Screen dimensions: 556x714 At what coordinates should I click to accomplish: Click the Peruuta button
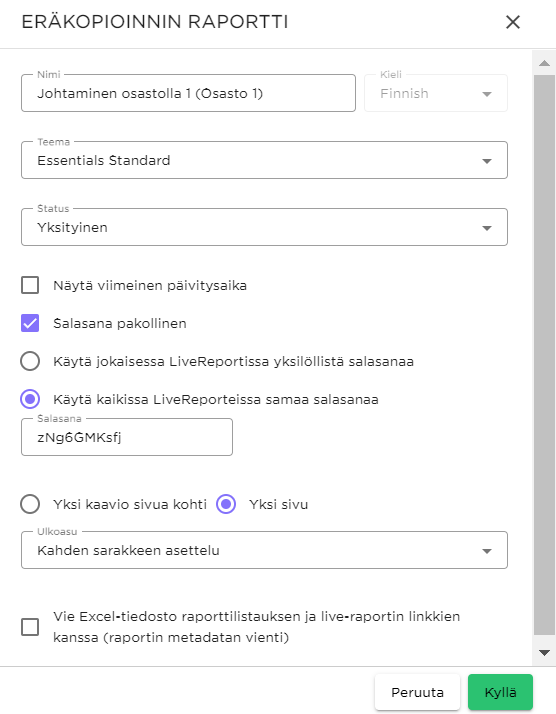[417, 692]
